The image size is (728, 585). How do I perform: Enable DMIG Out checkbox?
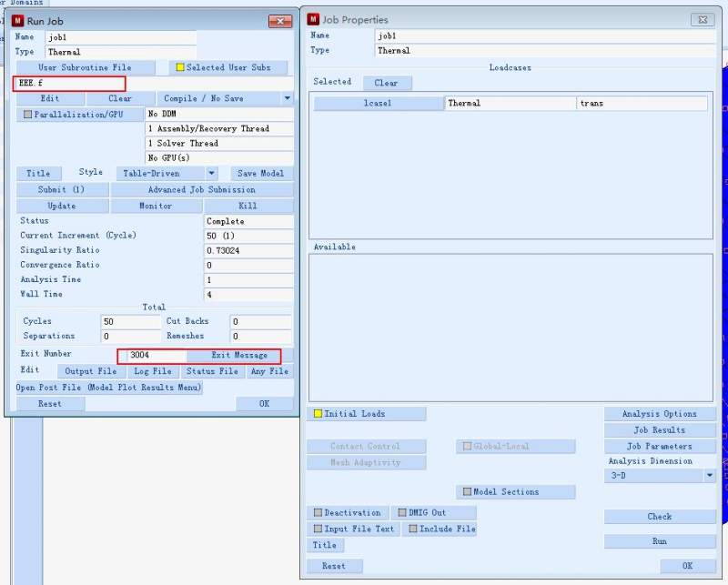[402, 512]
